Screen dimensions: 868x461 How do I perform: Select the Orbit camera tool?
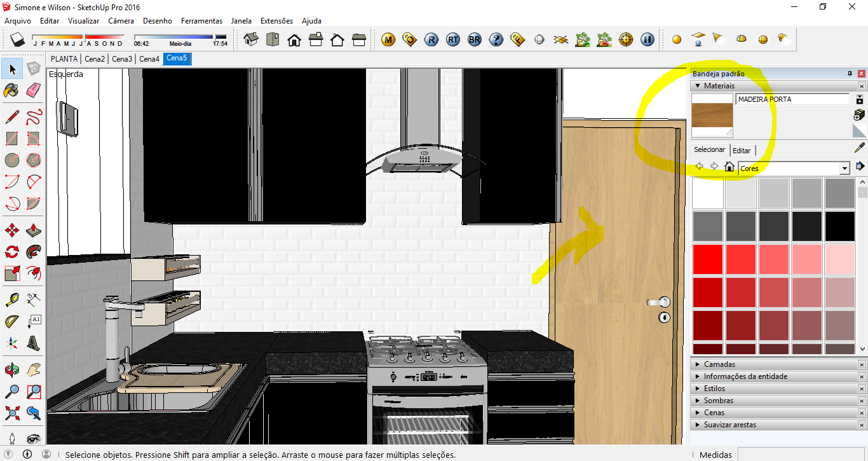11,369
